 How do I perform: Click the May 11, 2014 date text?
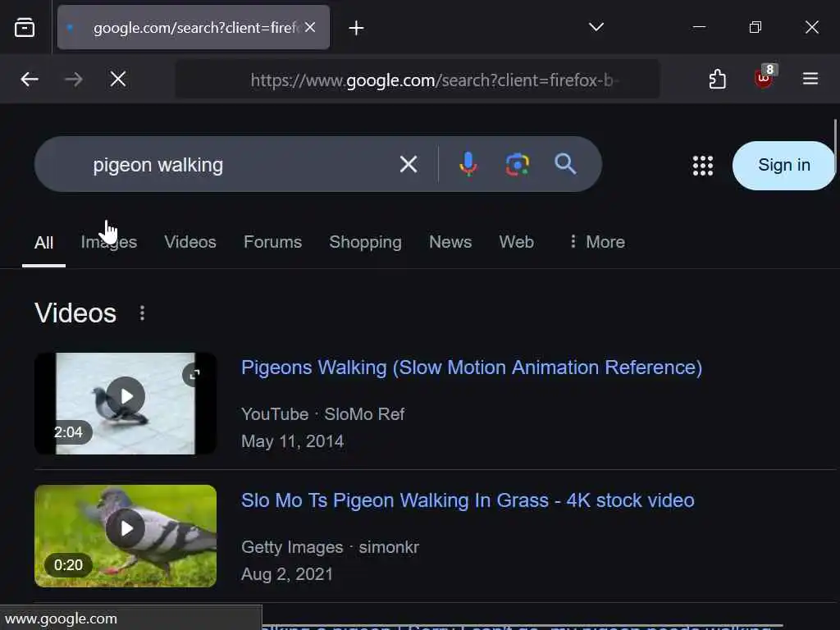click(293, 441)
